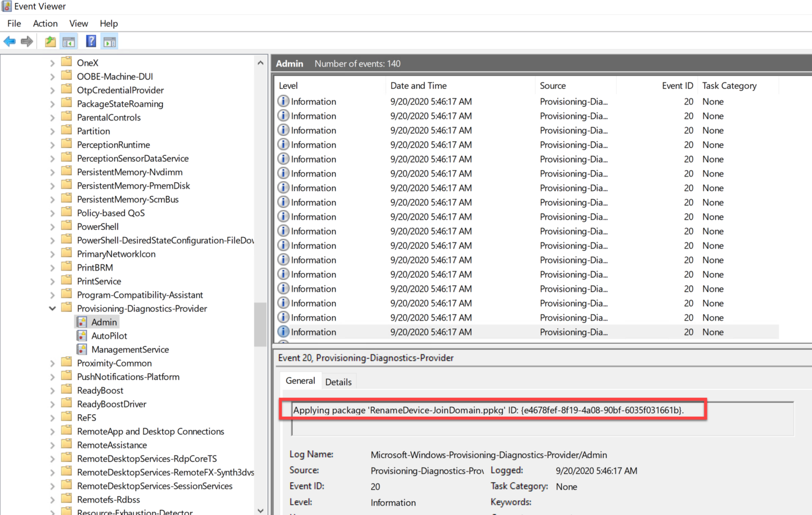Toggle the console tree pane
This screenshot has width=812, height=515.
click(x=69, y=41)
